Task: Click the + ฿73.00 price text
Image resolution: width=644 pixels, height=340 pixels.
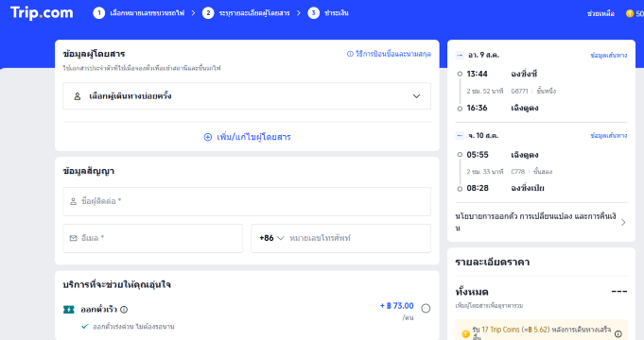Action: pyautogui.click(x=397, y=306)
